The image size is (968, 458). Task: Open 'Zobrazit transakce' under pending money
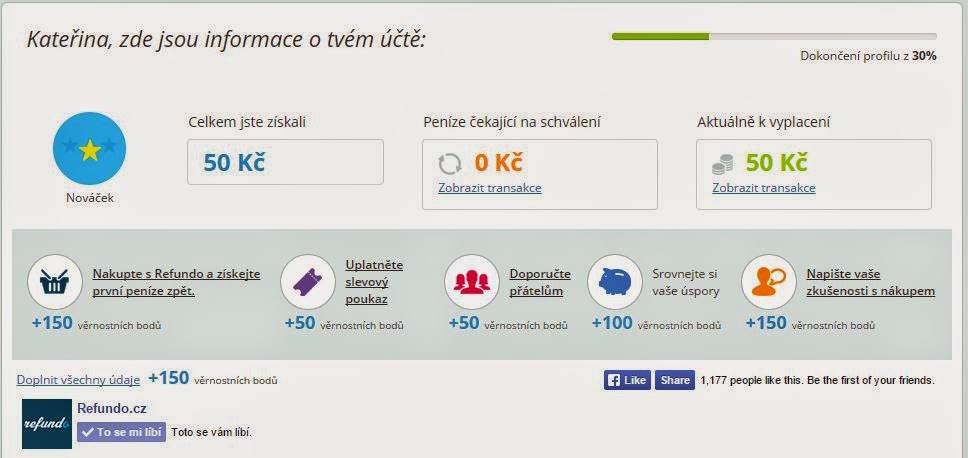(x=490, y=188)
